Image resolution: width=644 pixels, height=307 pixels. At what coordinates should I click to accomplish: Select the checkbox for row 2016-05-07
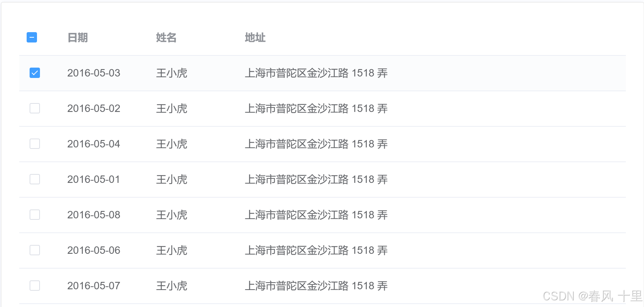[34, 286]
